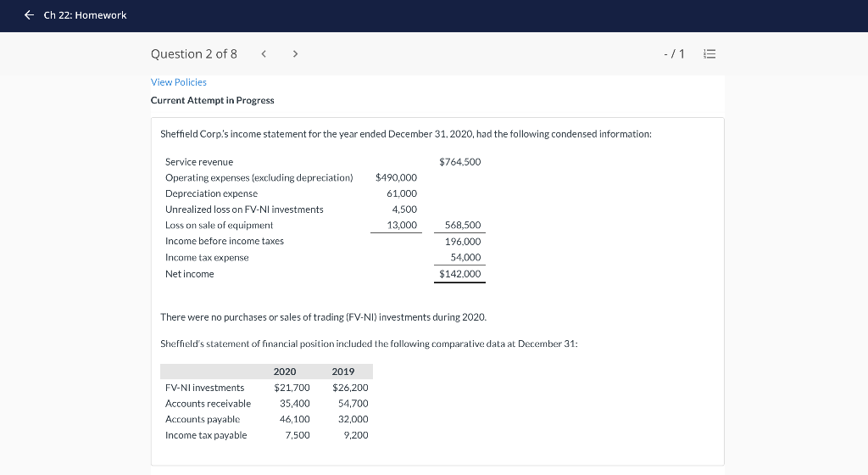The height and width of the screenshot is (475, 868).
Task: Open the View Policies link
Action: point(178,82)
